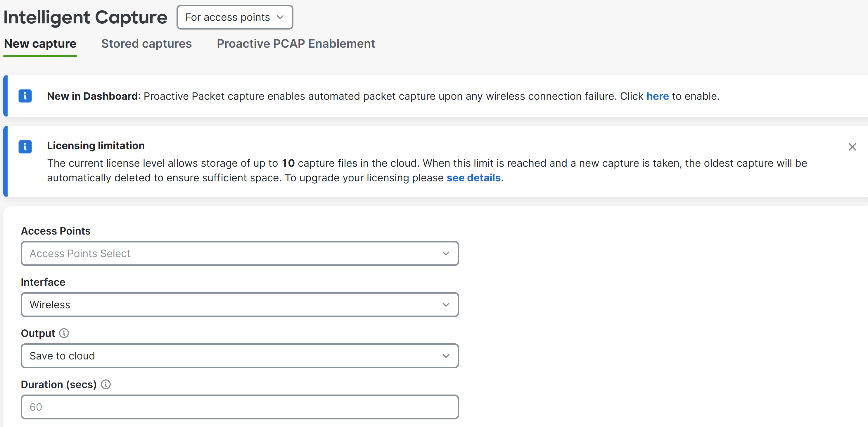
Task: Click the Intelligent Capture page heading
Action: point(85,17)
